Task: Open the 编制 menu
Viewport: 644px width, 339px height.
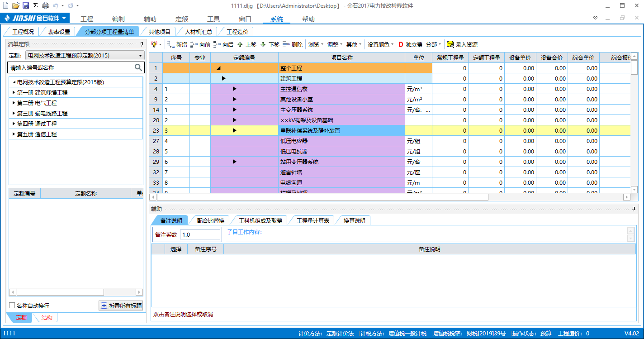Action: click(118, 19)
